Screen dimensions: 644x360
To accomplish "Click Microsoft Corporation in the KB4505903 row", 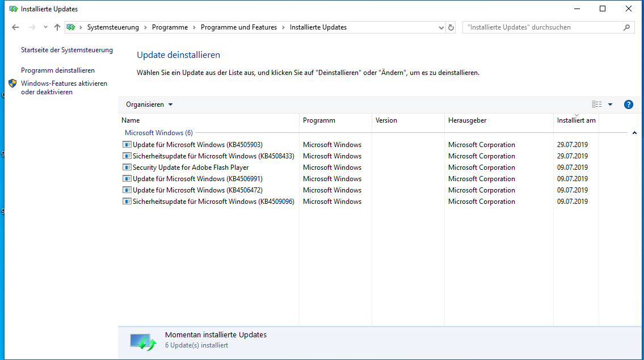I will (x=481, y=145).
